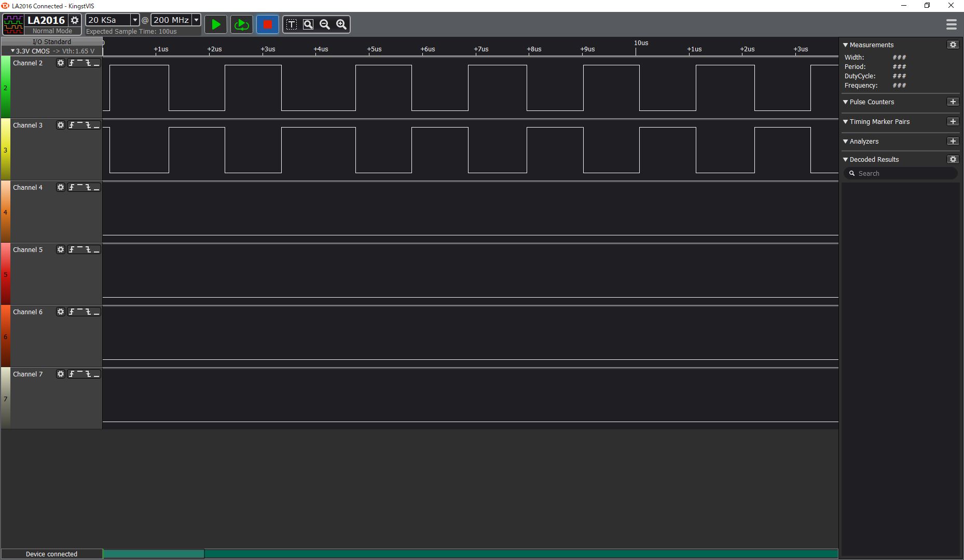
Task: Add a new protocol analyzer
Action: 953,141
